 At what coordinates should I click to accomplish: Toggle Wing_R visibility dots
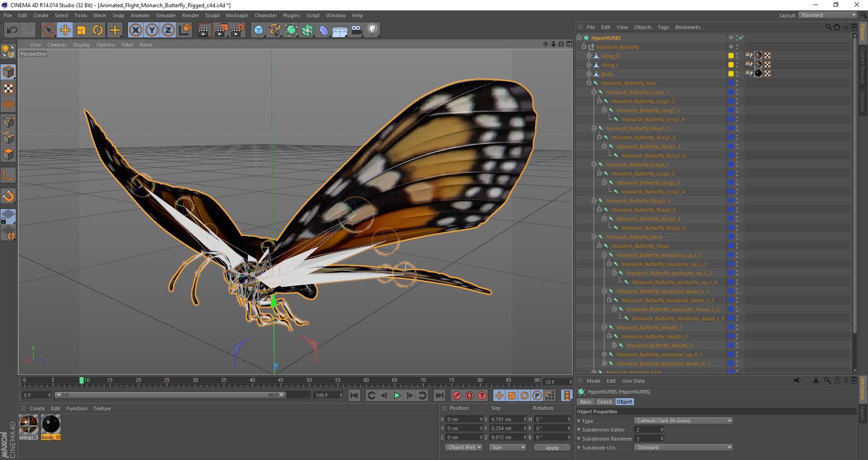pyautogui.click(x=737, y=56)
